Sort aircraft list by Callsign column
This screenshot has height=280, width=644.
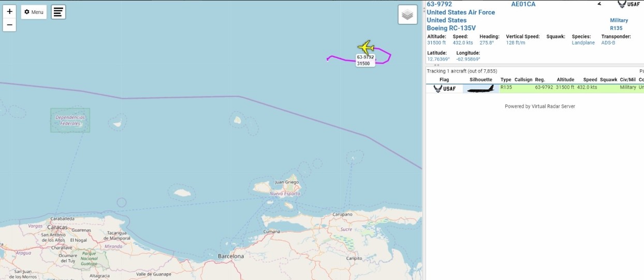pyautogui.click(x=523, y=80)
